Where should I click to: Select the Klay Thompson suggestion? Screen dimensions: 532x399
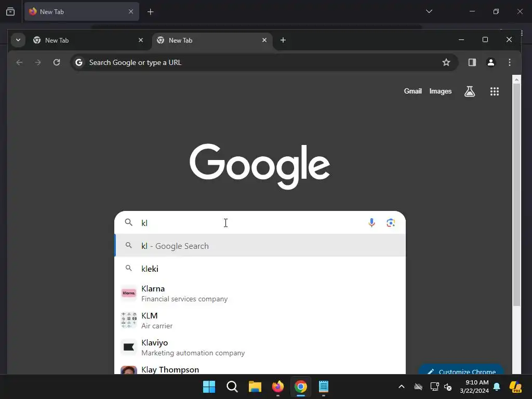click(x=260, y=368)
